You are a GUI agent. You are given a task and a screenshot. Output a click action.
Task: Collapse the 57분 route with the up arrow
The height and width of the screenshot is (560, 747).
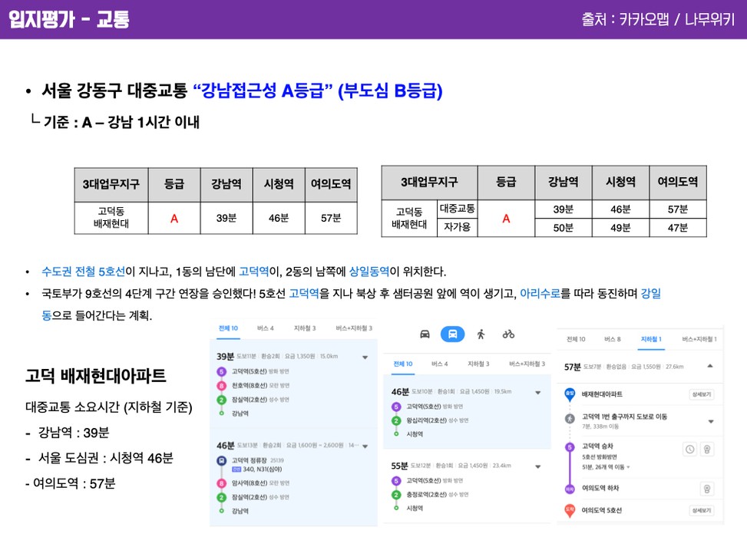(710, 366)
